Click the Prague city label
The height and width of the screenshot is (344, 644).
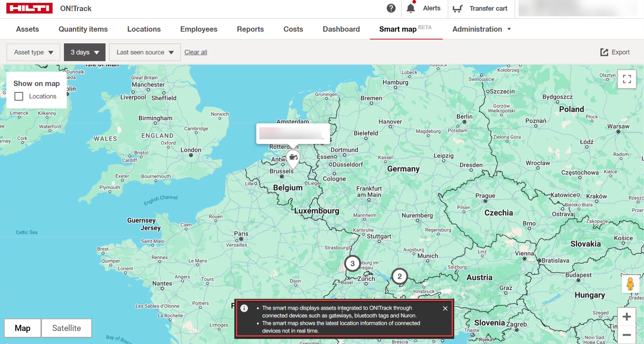click(x=485, y=196)
